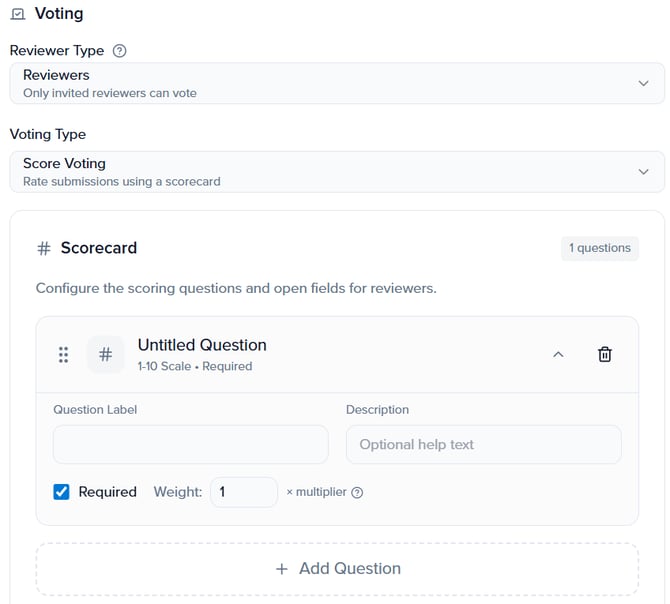This screenshot has width=670, height=604.
Task: Click the Scorecard hash icon
Action: pos(43,248)
